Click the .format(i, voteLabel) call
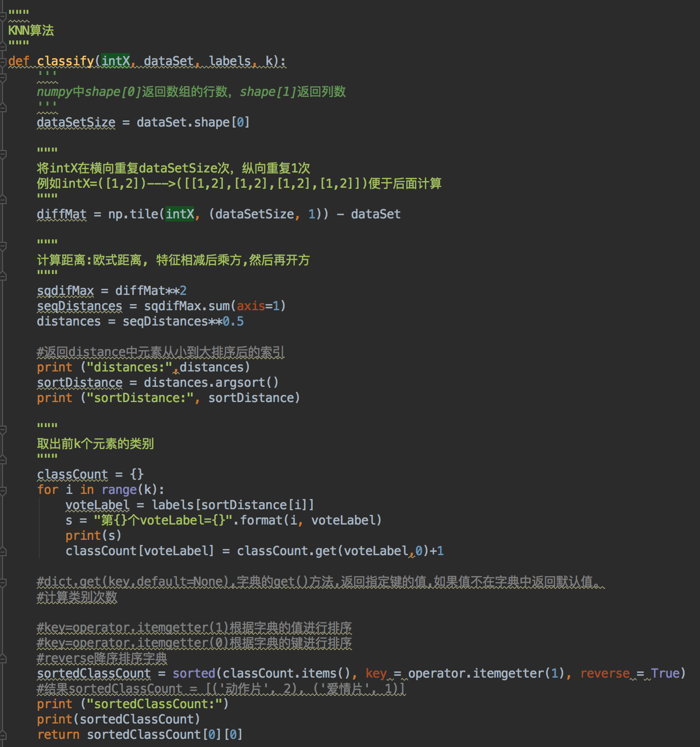This screenshot has height=747, width=700. coord(308,520)
